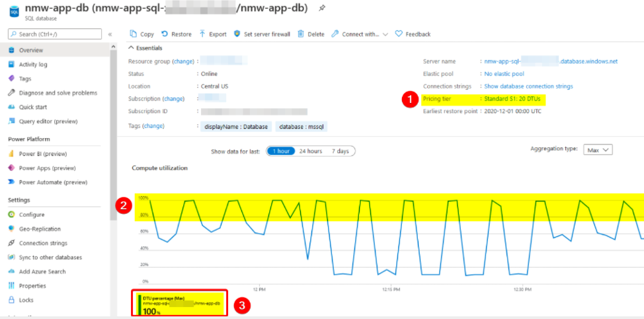The image size is (644, 319).
Task: Click the Tags icon in sidebar
Action: [11, 79]
